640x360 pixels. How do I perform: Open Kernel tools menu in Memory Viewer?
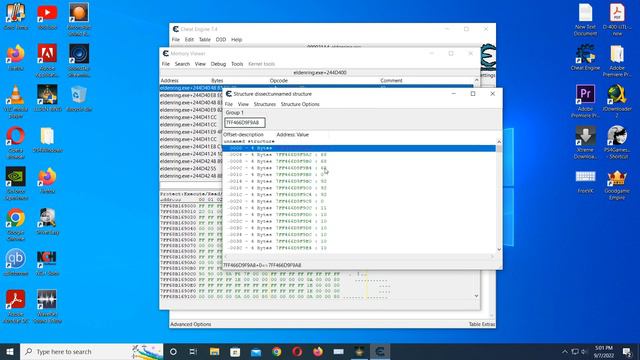[262, 64]
